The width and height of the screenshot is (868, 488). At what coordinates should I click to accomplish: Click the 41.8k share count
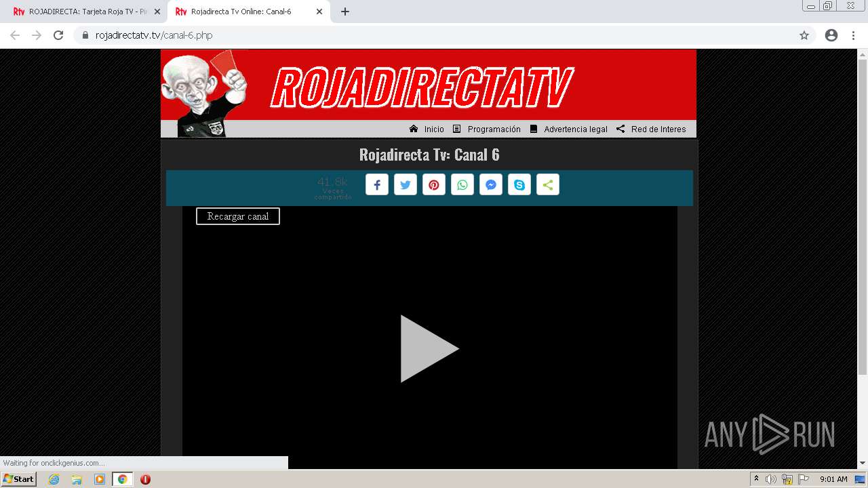click(332, 182)
